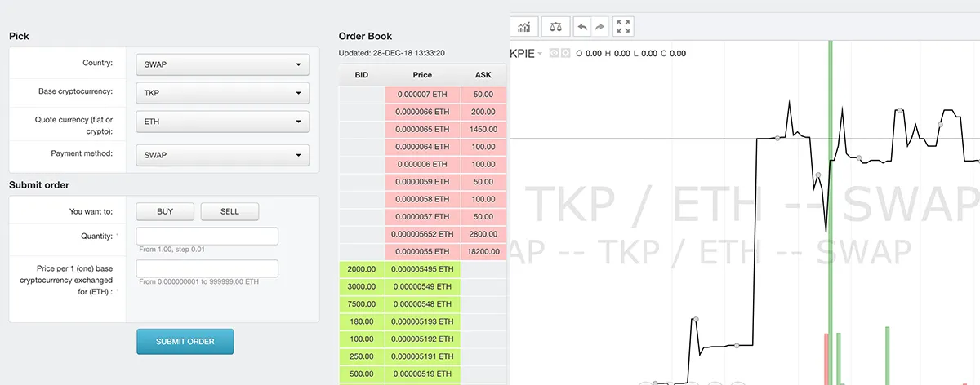Select ask price 0.0000058 ETH
Screen dimensions: 980x385
pyautogui.click(x=422, y=199)
